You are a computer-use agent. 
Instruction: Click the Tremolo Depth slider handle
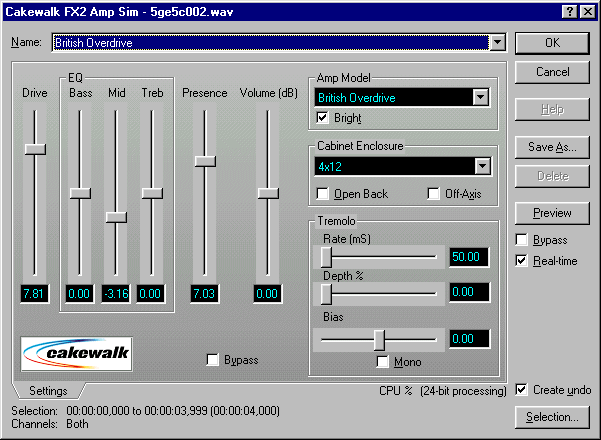click(326, 294)
